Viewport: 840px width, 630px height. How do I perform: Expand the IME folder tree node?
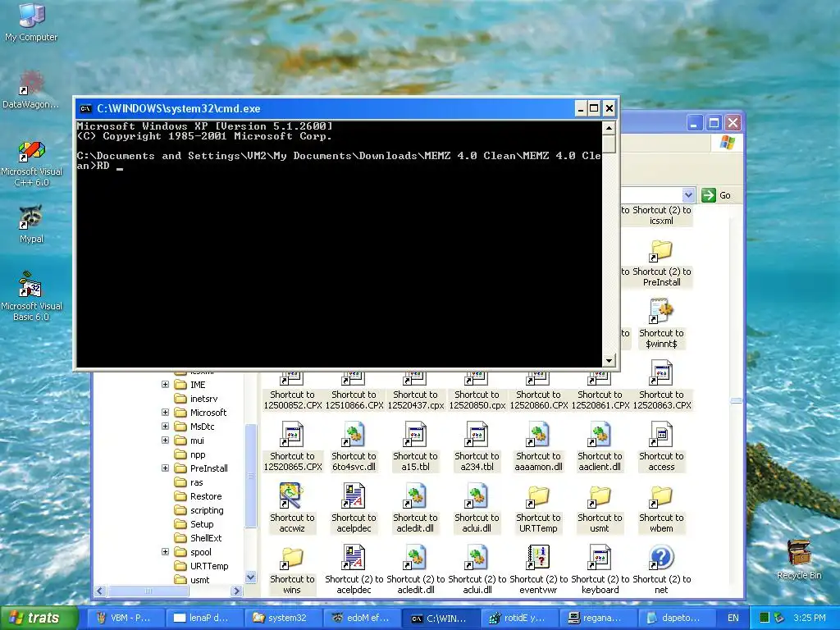pos(165,385)
